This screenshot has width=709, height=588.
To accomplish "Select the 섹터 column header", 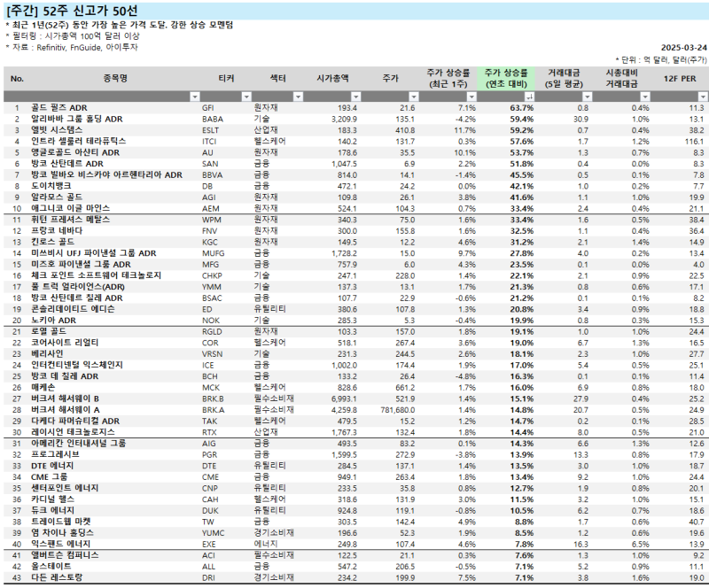I will 277,79.
